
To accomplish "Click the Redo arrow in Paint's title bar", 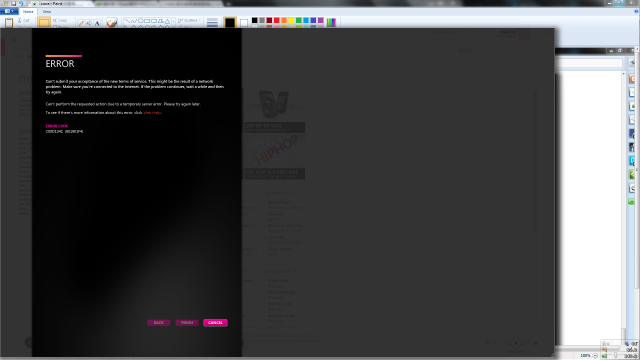I will [27, 3].
